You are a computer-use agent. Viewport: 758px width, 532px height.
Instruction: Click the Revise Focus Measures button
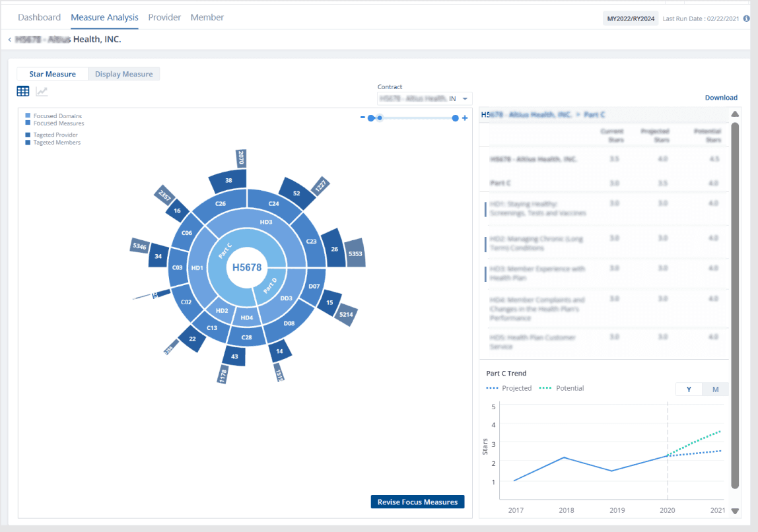[417, 502]
